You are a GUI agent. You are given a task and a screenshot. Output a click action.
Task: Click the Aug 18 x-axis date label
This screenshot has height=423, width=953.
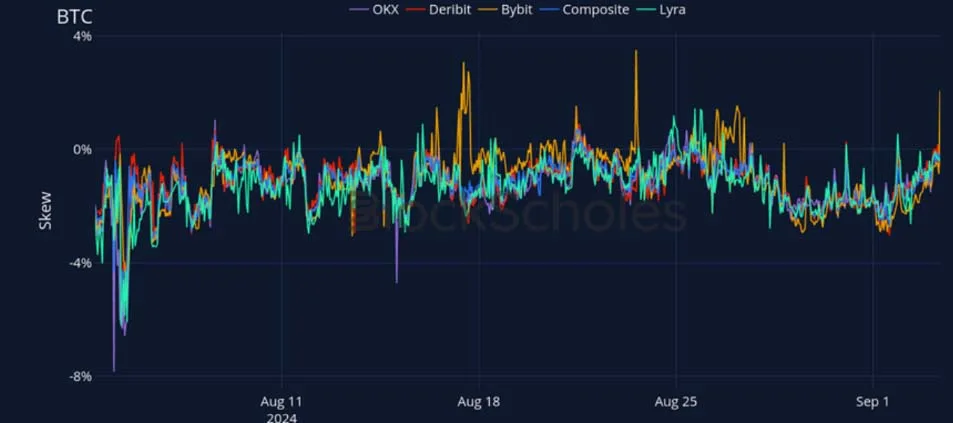pyautogui.click(x=479, y=402)
